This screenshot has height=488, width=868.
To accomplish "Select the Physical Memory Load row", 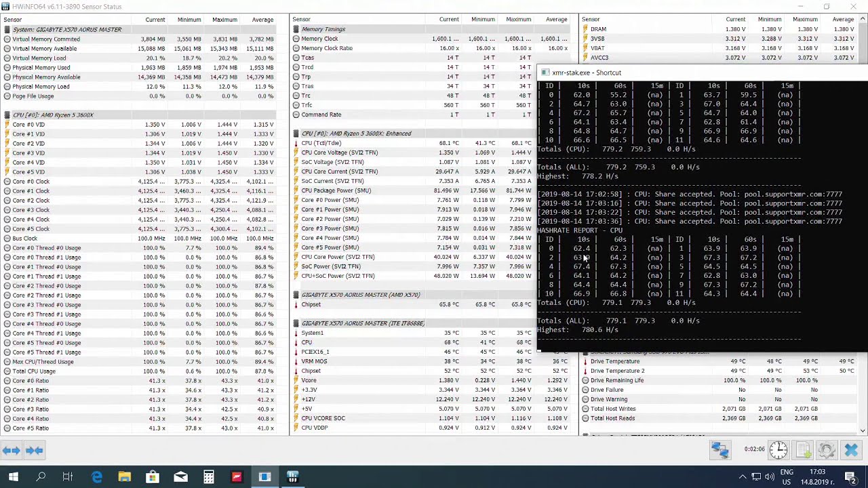I will click(139, 87).
